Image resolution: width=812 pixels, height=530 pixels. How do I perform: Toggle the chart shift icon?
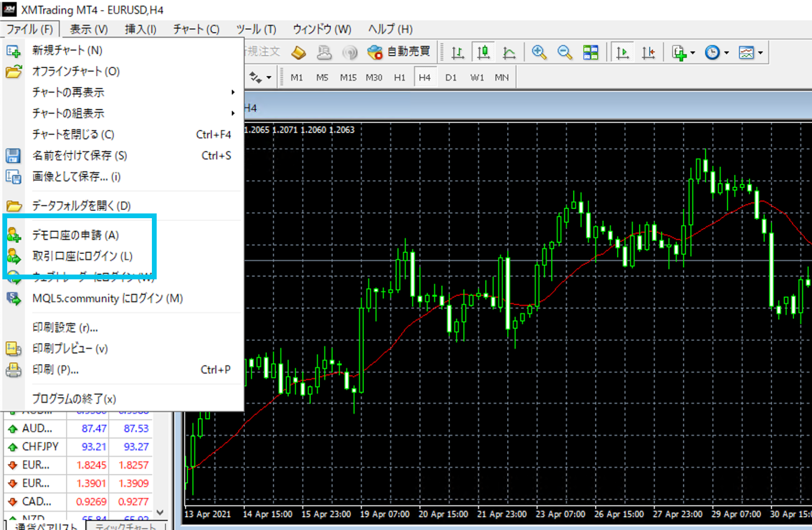(x=648, y=52)
